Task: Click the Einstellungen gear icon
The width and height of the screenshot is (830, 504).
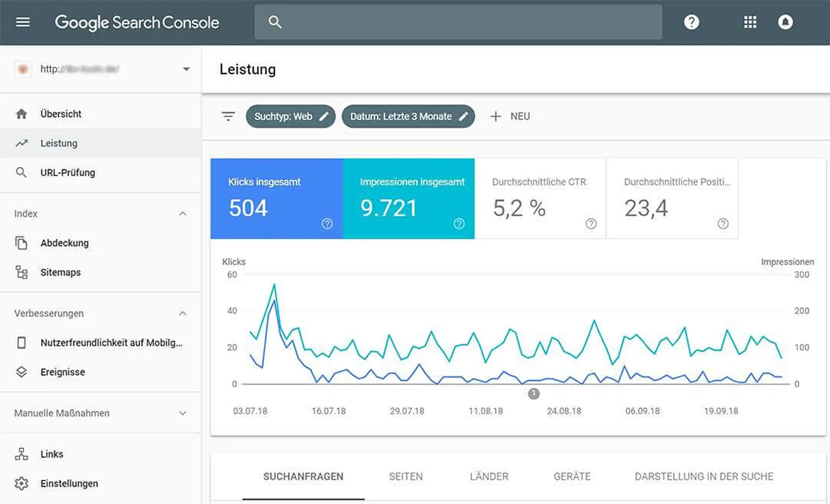Action: [21, 483]
